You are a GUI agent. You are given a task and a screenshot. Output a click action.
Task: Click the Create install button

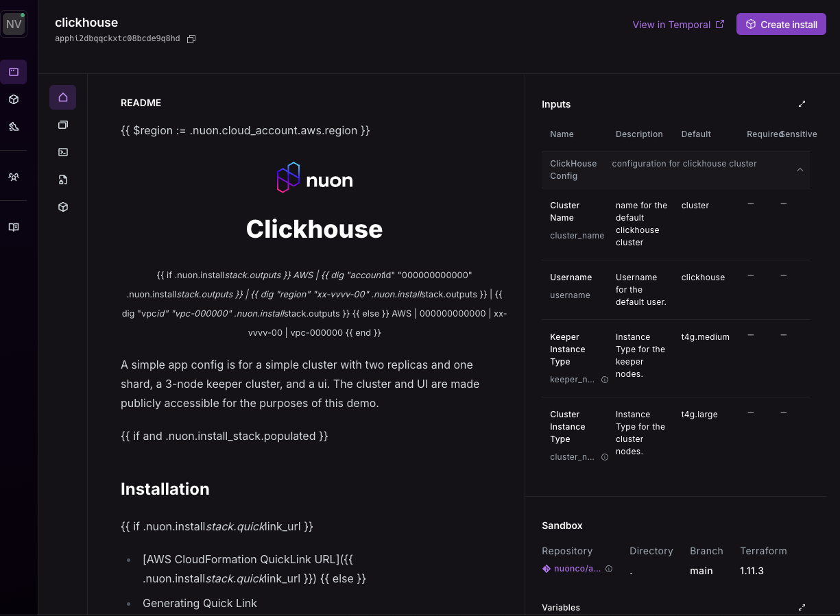coord(781,23)
